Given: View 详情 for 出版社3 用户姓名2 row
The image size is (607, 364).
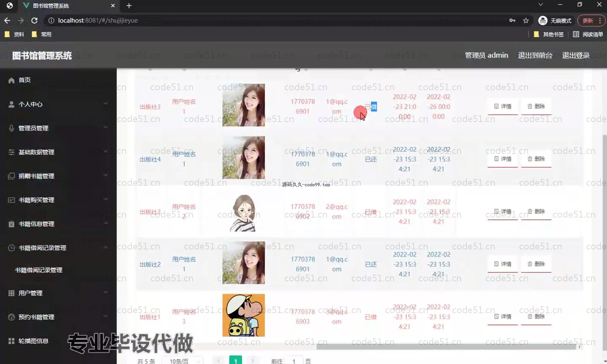Looking at the screenshot, I should click(x=503, y=212).
